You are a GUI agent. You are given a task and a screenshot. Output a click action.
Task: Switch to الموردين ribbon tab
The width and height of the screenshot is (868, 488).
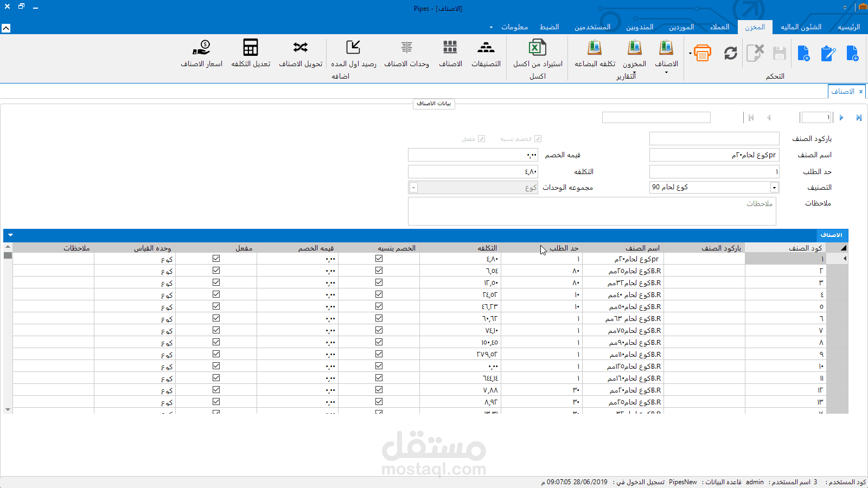[x=681, y=27]
